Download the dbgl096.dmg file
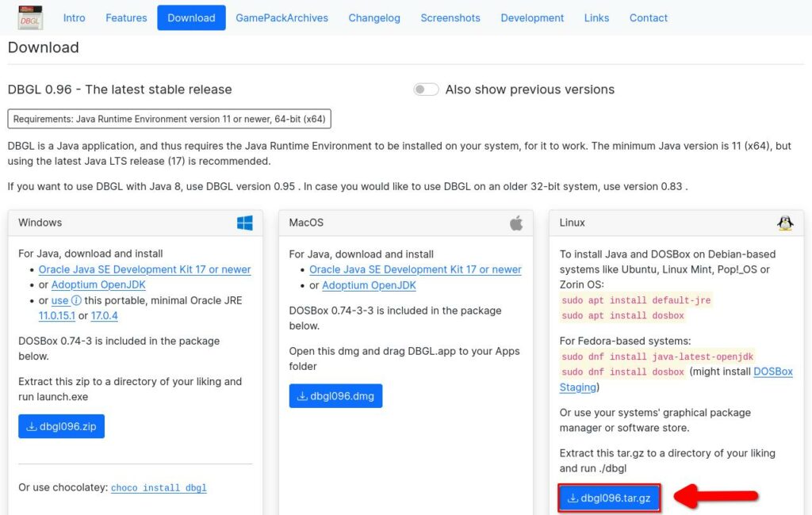 (335, 396)
